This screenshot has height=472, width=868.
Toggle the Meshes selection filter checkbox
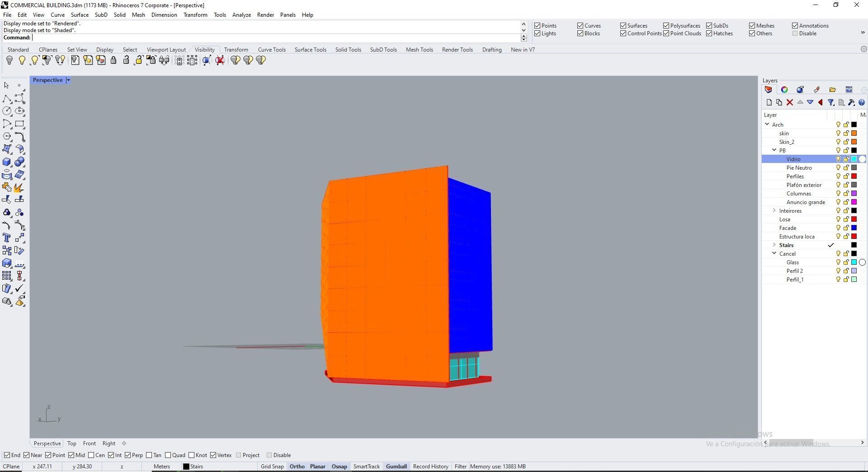click(752, 26)
